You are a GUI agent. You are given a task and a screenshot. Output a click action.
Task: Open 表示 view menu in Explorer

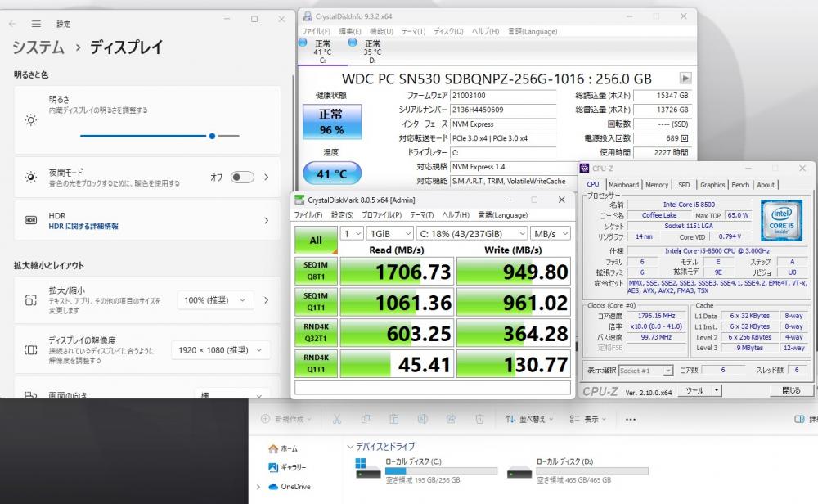[588, 419]
